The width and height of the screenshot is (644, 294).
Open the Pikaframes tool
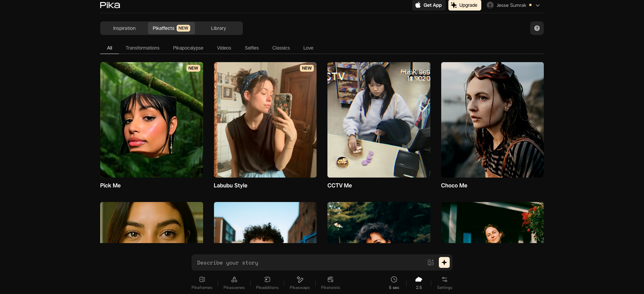click(202, 283)
